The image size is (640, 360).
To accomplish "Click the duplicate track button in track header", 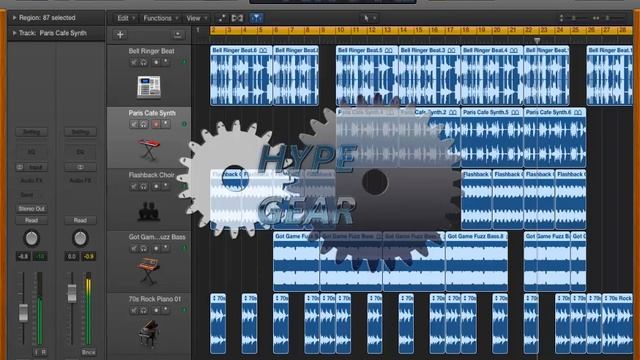I will [x=178, y=35].
